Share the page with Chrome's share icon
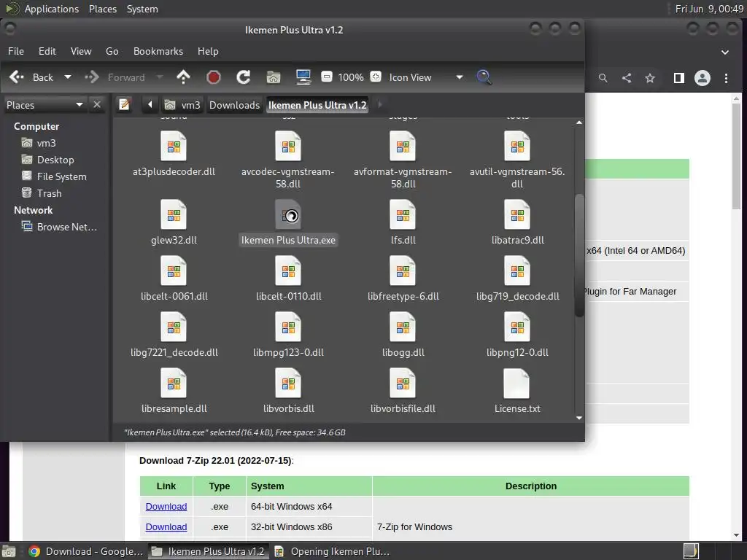 pyautogui.click(x=627, y=78)
